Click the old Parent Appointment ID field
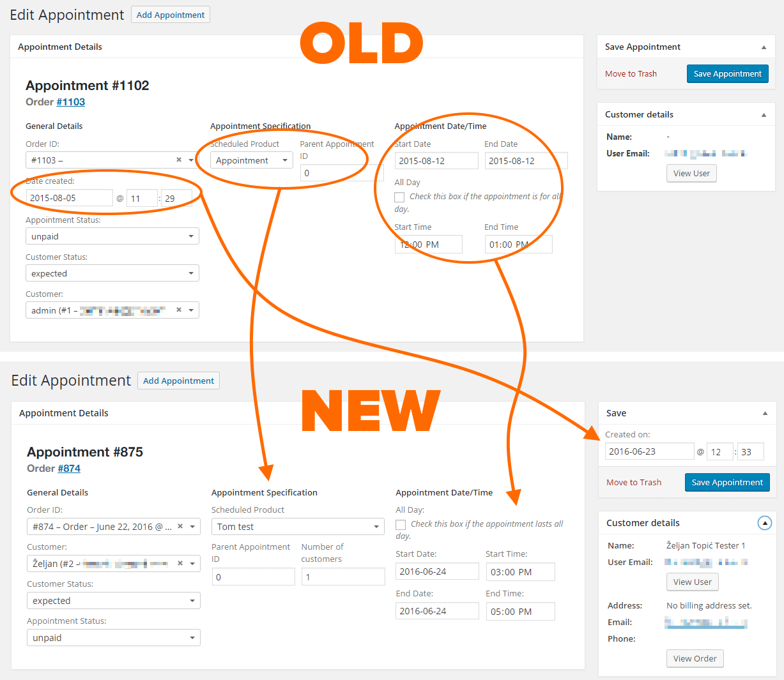 point(342,173)
